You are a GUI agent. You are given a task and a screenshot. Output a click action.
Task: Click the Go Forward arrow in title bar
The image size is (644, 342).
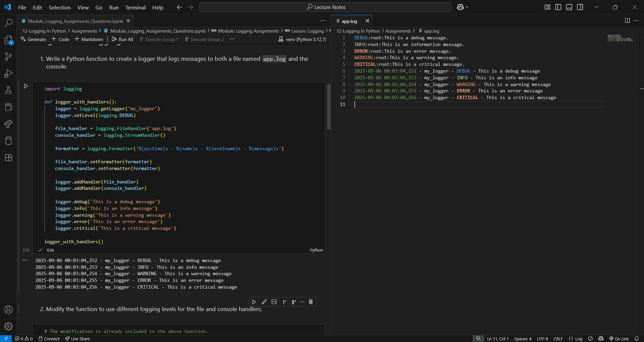(x=191, y=8)
